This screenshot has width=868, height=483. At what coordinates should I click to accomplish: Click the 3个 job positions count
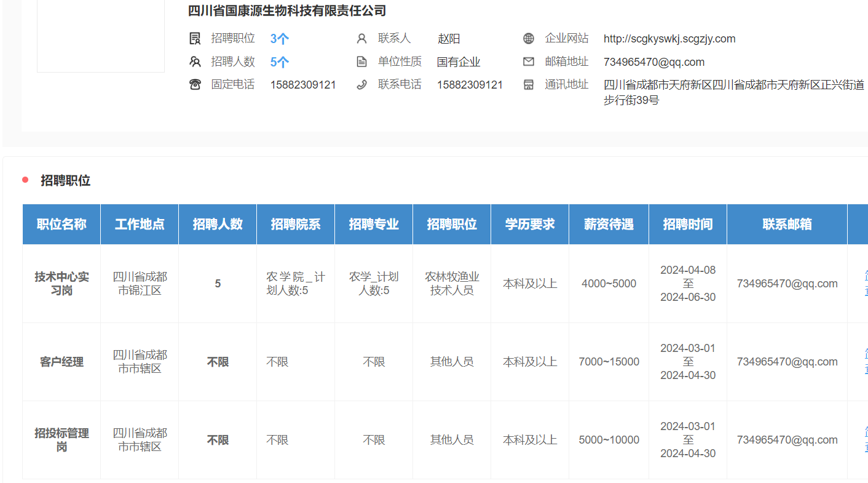point(279,39)
